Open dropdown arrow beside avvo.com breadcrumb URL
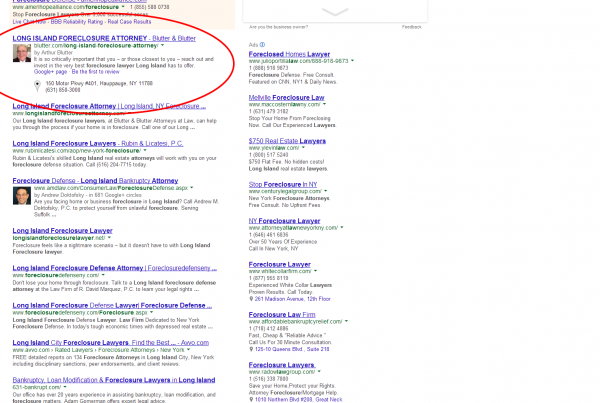The image size is (600, 403). click(188, 350)
